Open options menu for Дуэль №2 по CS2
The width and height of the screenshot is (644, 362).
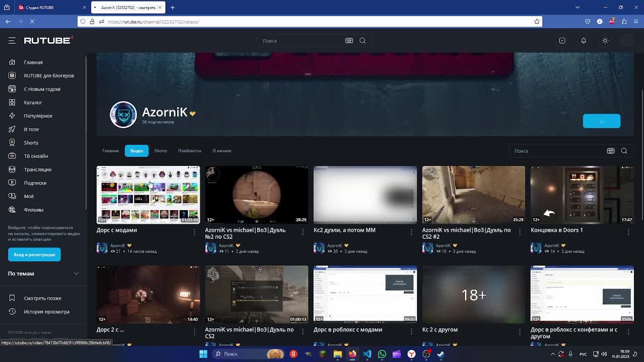(x=303, y=232)
